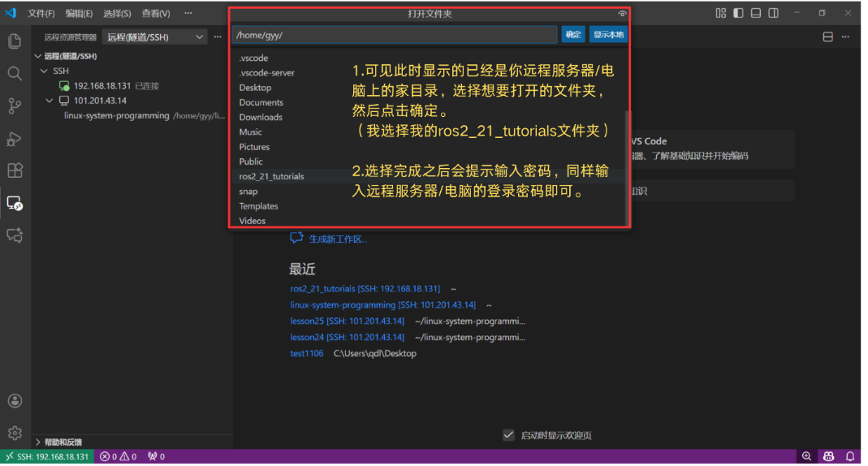Click the /home/gyy/ path input field
The image size is (868, 466).
pyautogui.click(x=395, y=35)
